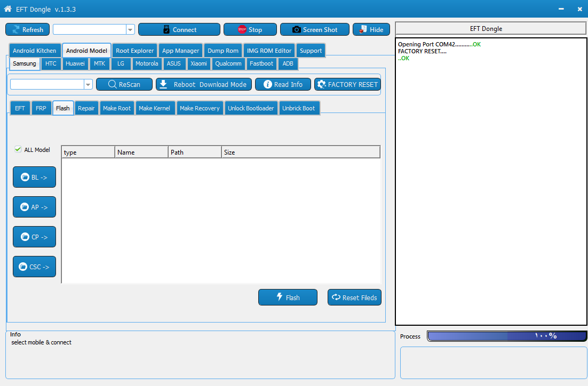Screen dimensions: 588x386
Task: Click the Read Info button
Action: [x=283, y=84]
